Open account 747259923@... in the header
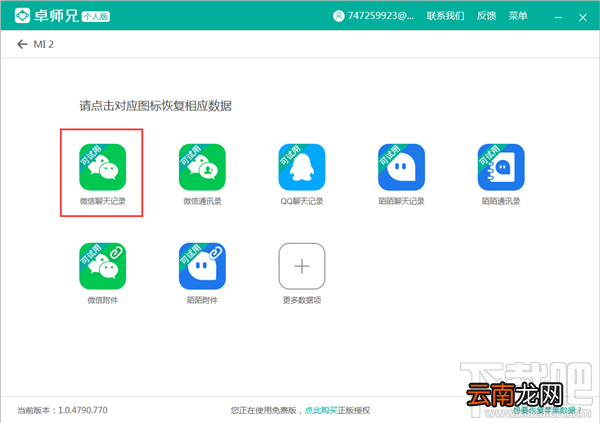Viewport: 600px width, 423px height. tap(380, 16)
